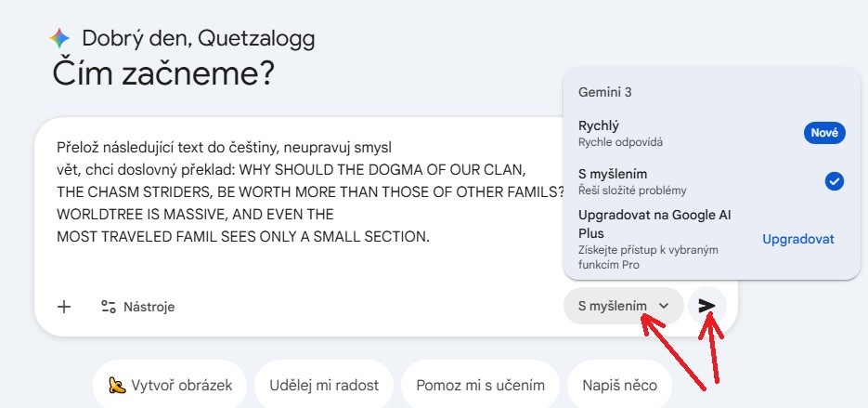Click the S myšlením model selector label
This screenshot has height=408, width=868.
point(612,306)
